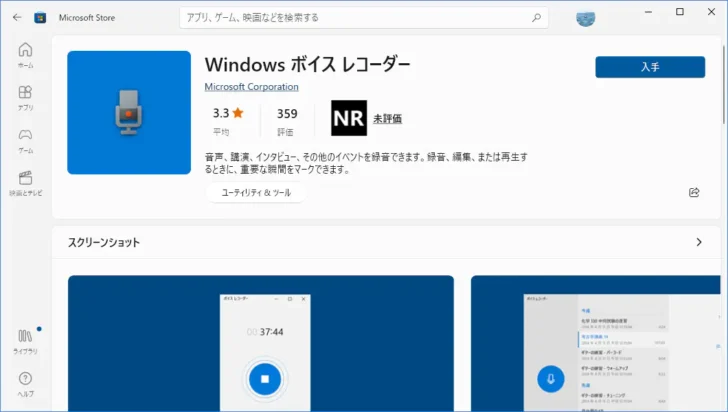Open the ヘルプ (Help) sidebar item

pos(26,385)
